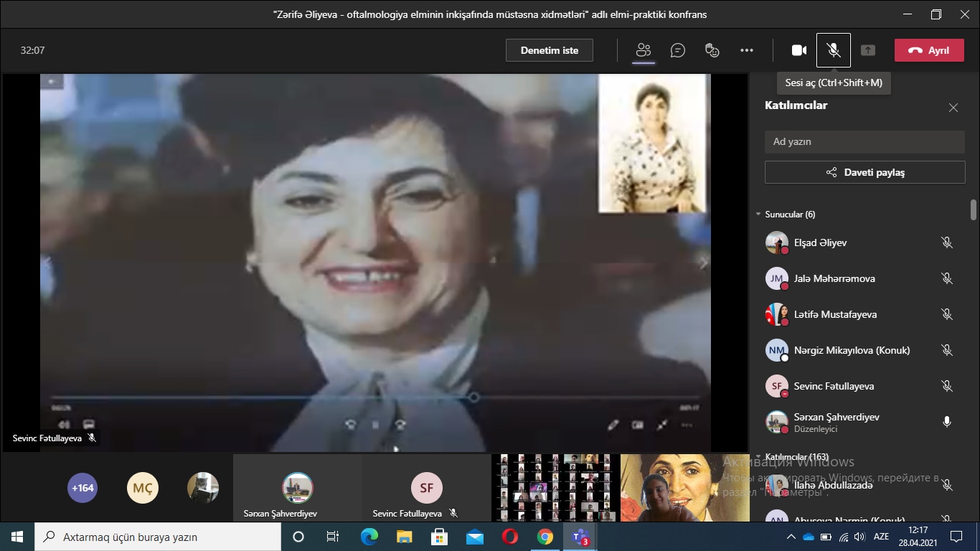Click skip forward button in shared video
Image resolution: width=980 pixels, height=551 pixels.
click(400, 425)
